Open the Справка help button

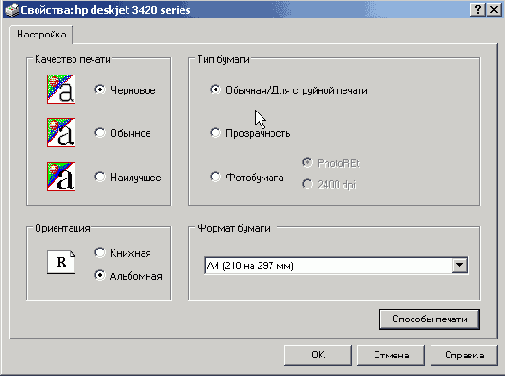464,355
